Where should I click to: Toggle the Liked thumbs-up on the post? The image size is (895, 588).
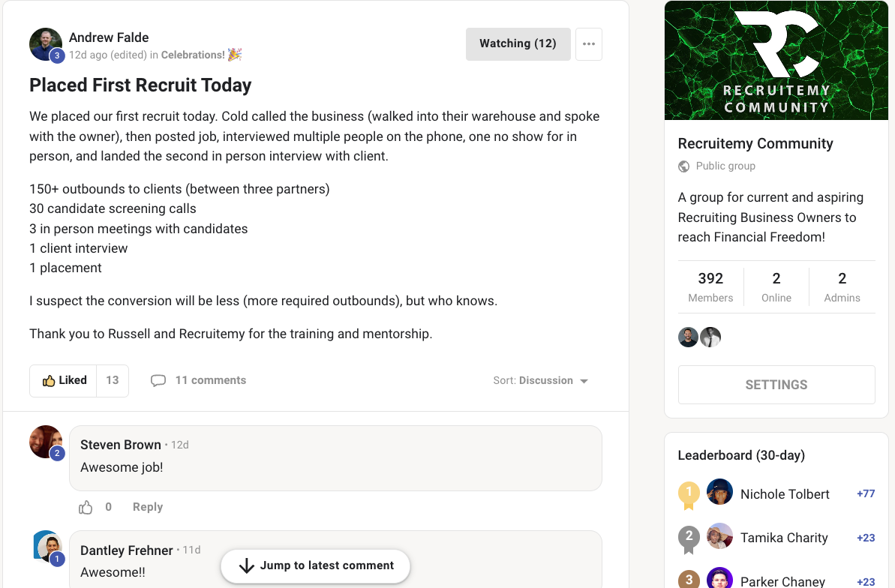tap(63, 381)
